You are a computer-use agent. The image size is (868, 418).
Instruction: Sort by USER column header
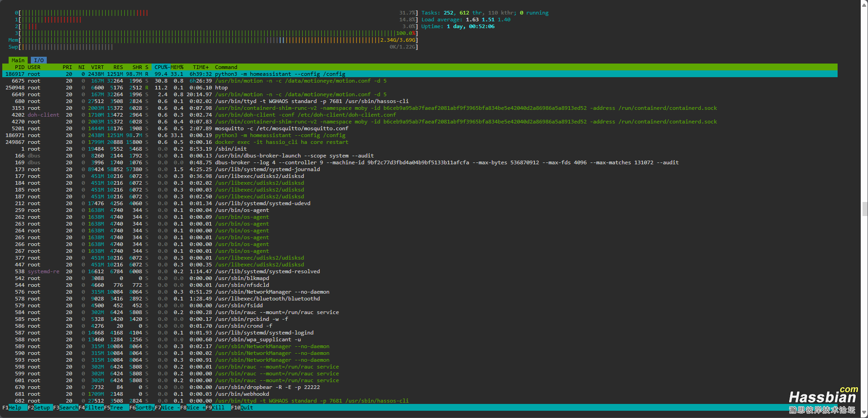pyautogui.click(x=34, y=67)
